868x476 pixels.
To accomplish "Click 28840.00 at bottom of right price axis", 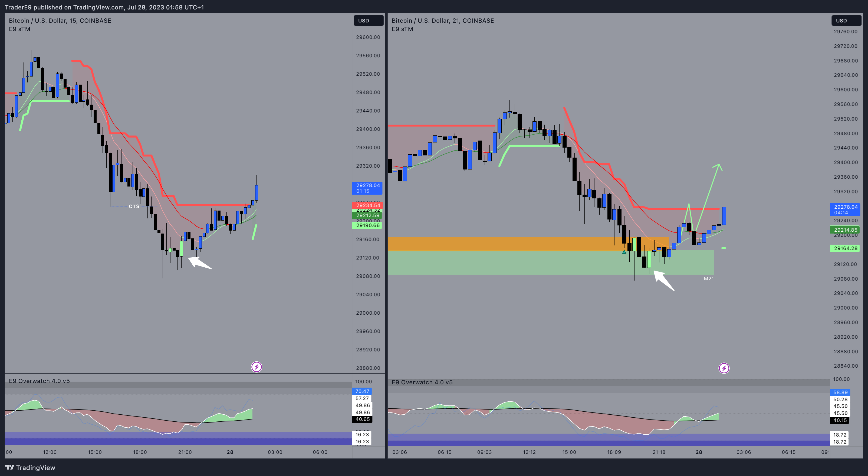I will (846, 366).
